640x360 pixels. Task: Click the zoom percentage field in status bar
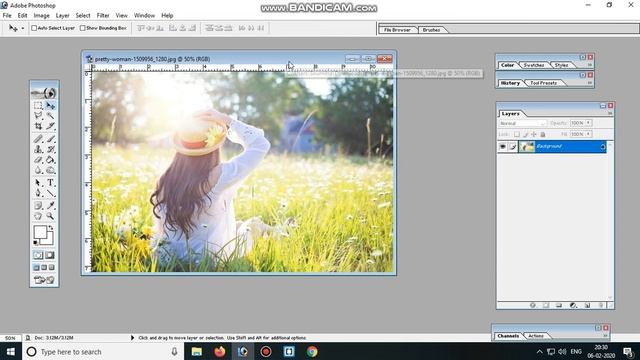pyautogui.click(x=10, y=338)
